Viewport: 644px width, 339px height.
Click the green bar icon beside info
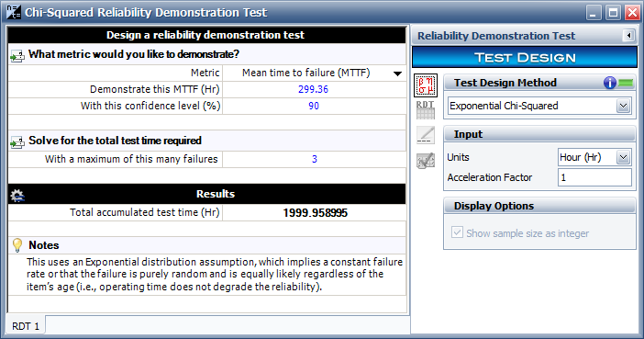tap(626, 83)
